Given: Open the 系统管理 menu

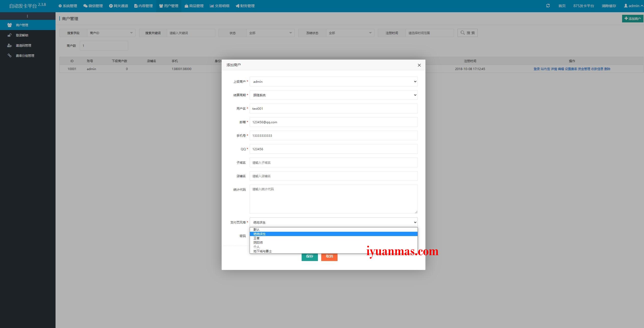Looking at the screenshot, I should (68, 6).
